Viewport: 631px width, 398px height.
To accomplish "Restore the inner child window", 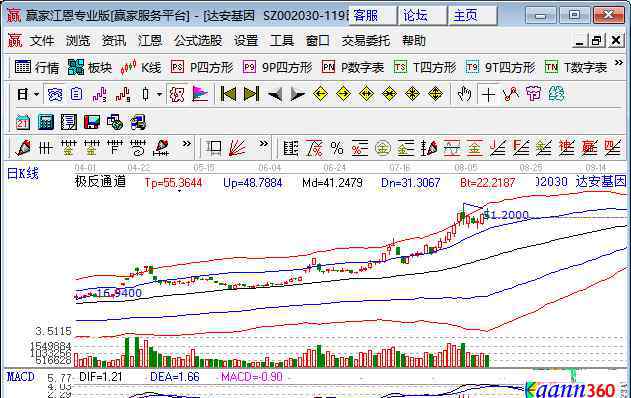I will [597, 41].
